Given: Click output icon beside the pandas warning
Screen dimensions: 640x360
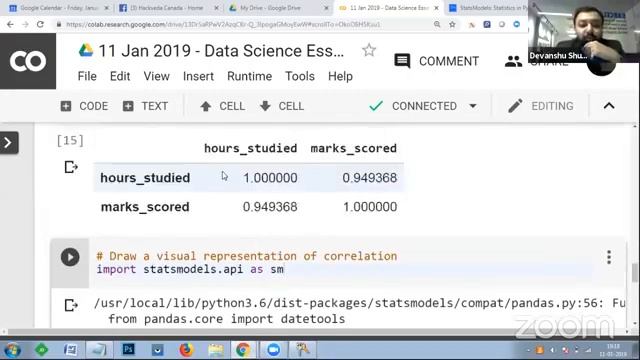Looking at the screenshot, I should click(71, 305).
